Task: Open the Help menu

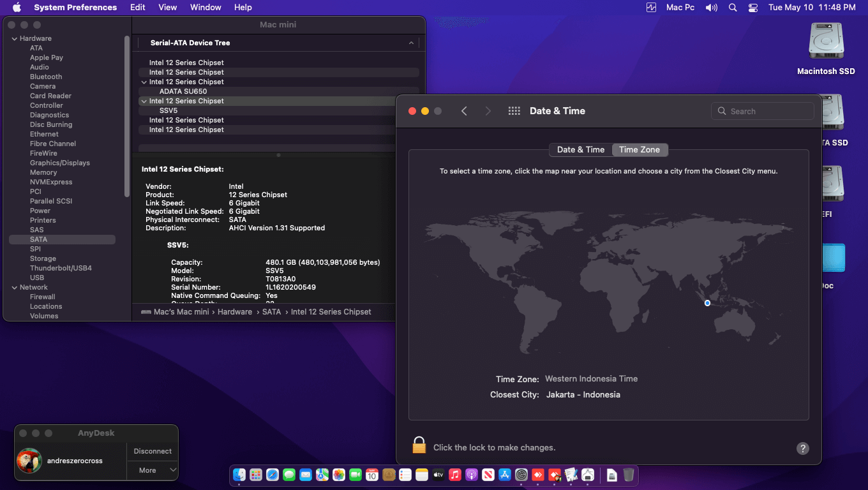Action: click(x=243, y=8)
